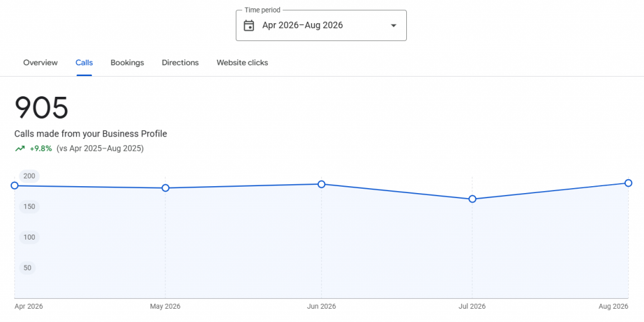Open the Bookings tab
Image resolution: width=644 pixels, height=322 pixels.
(x=127, y=63)
